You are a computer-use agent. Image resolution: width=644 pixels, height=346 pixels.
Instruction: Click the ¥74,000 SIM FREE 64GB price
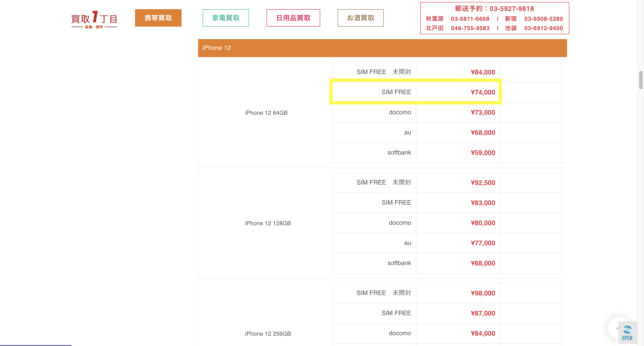pos(483,92)
